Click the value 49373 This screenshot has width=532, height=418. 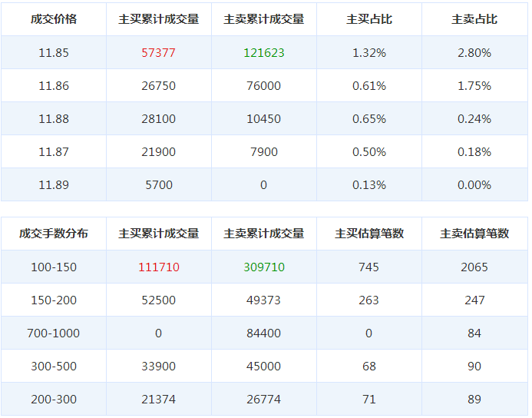click(x=263, y=300)
